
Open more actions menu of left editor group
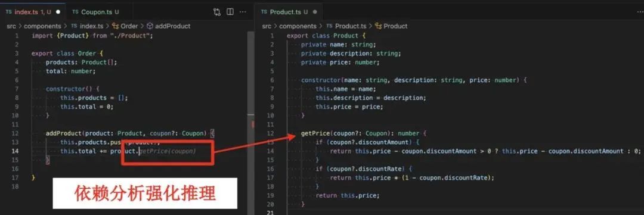click(243, 12)
